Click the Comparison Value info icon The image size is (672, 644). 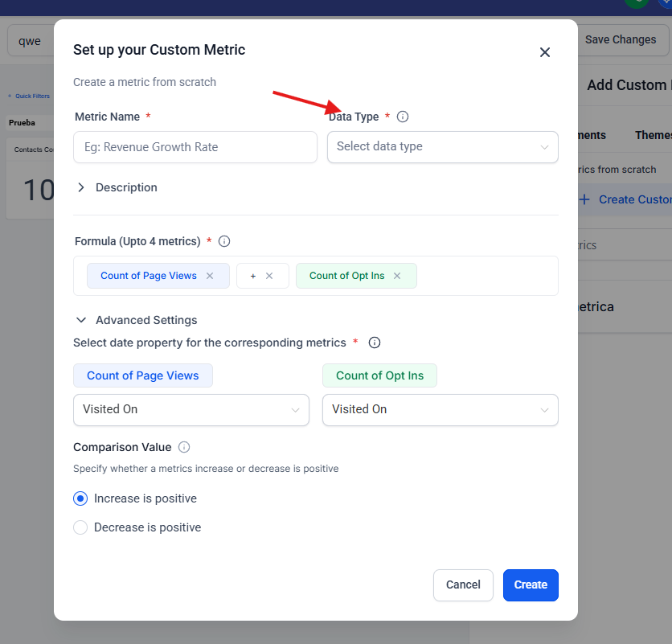coord(184,447)
